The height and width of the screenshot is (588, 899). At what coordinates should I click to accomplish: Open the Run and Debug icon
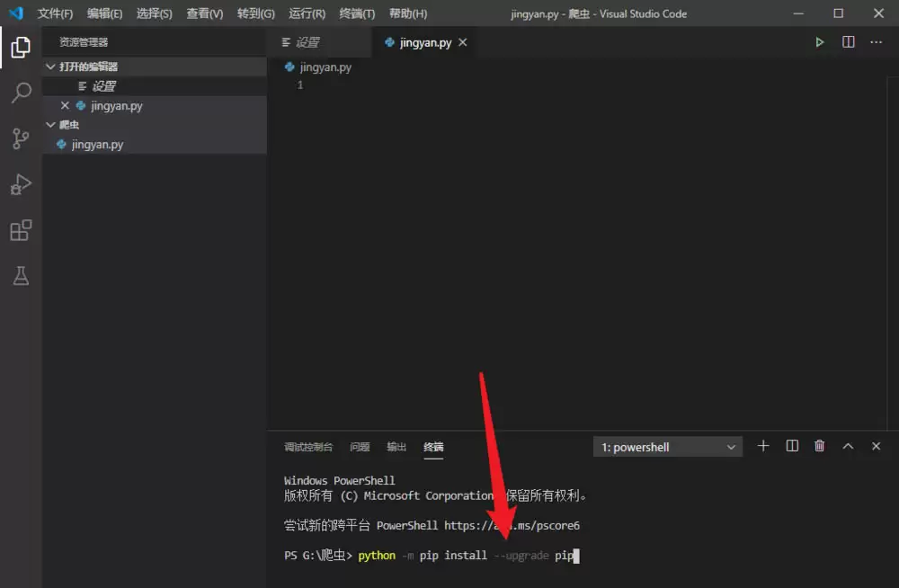click(x=20, y=184)
